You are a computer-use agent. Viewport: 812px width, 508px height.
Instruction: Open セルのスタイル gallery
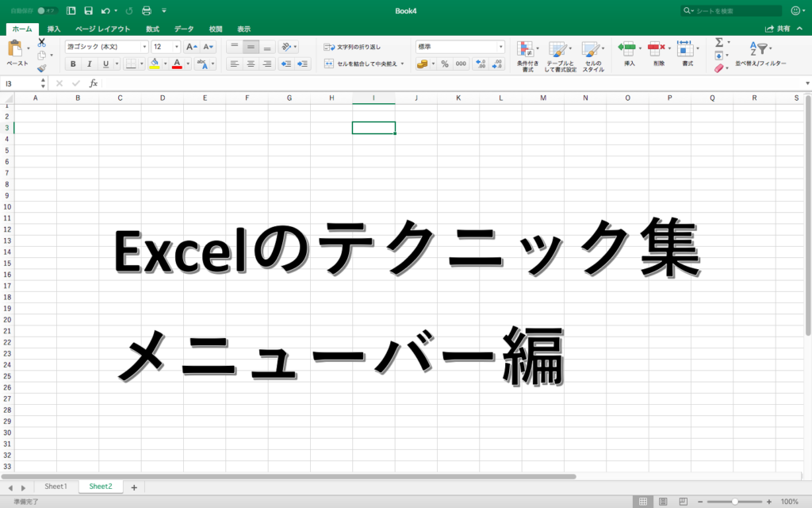pos(593,56)
